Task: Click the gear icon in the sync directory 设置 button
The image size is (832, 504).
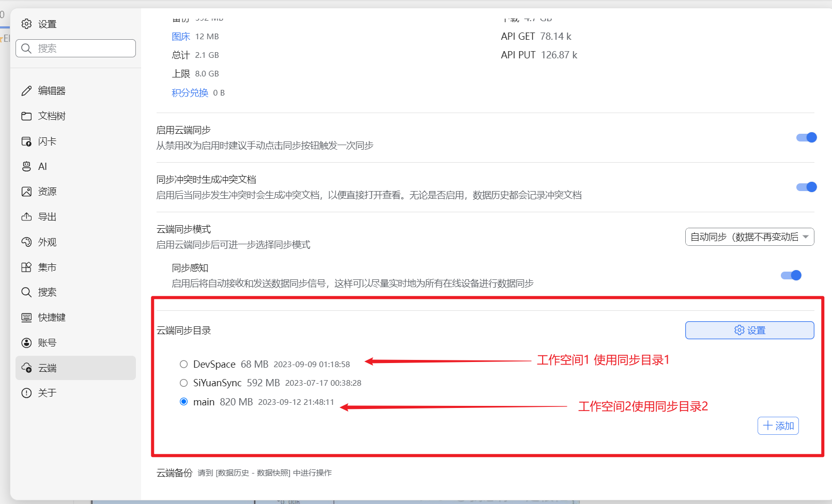Action: click(x=739, y=330)
